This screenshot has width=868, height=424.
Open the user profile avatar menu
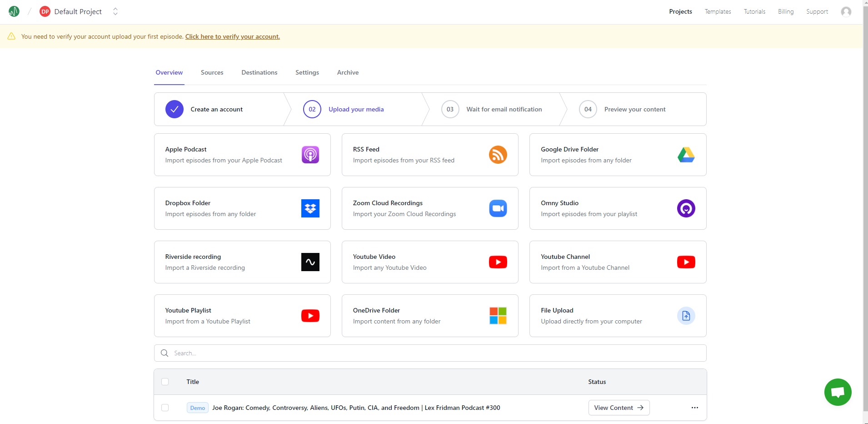click(846, 12)
